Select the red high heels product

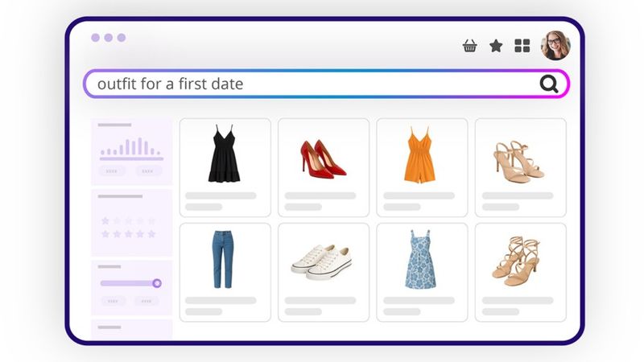coord(324,167)
